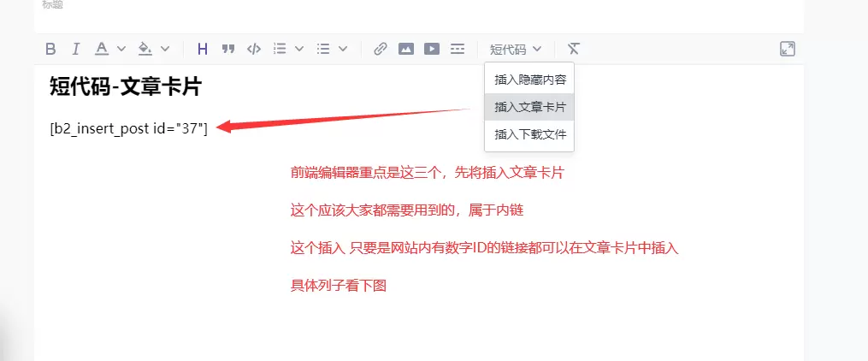Create a bulleted list
Viewport: 868px width, 361px height.
(x=323, y=49)
